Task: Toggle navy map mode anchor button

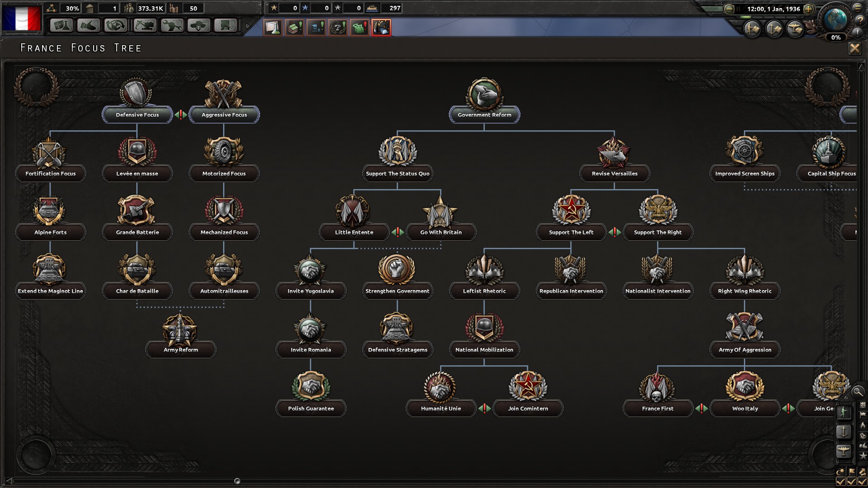Action: (844, 432)
